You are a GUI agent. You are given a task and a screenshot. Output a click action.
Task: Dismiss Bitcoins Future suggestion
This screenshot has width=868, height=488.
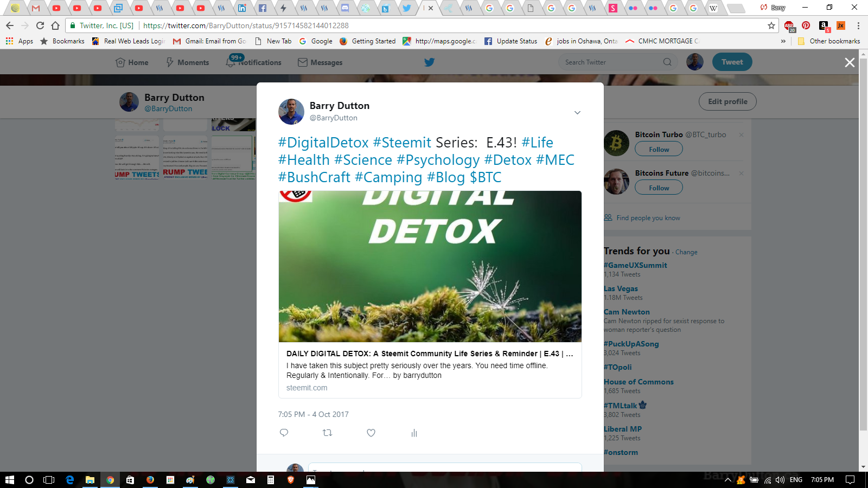point(741,174)
